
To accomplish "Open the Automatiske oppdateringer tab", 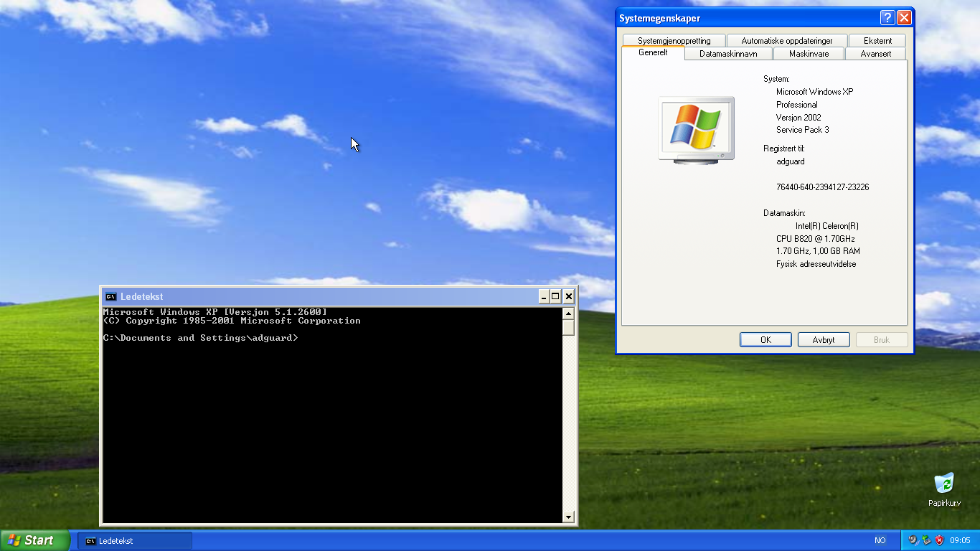I will pos(786,40).
